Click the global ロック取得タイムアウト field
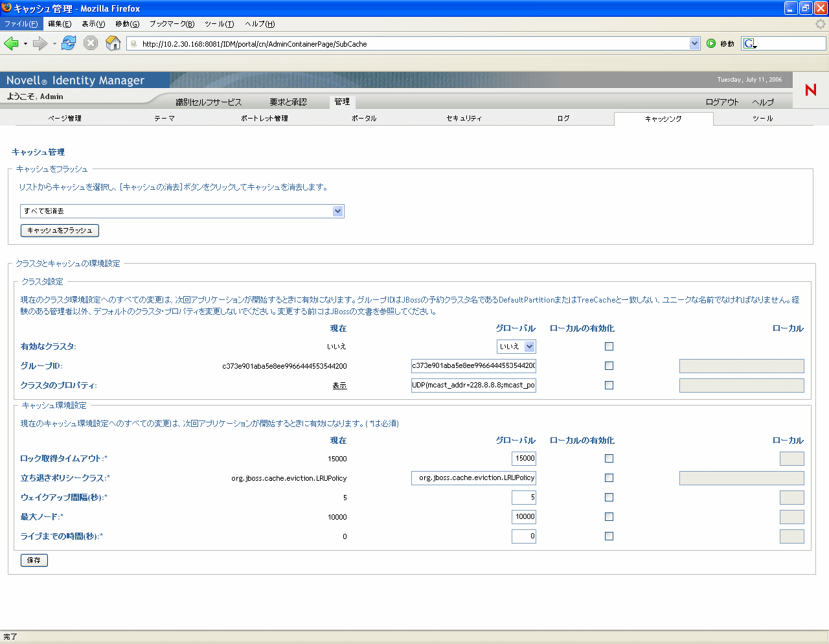Viewport: 829px width, 644px height. [524, 459]
